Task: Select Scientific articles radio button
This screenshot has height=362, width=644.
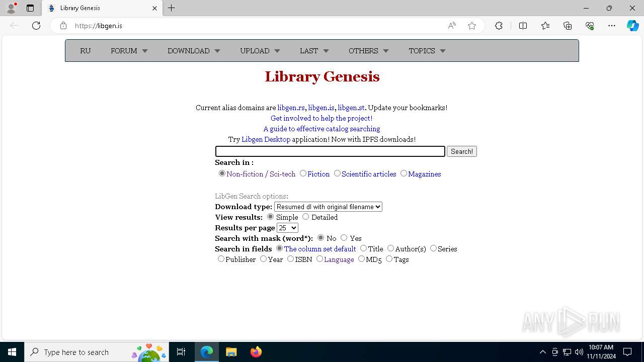Action: pos(337,173)
